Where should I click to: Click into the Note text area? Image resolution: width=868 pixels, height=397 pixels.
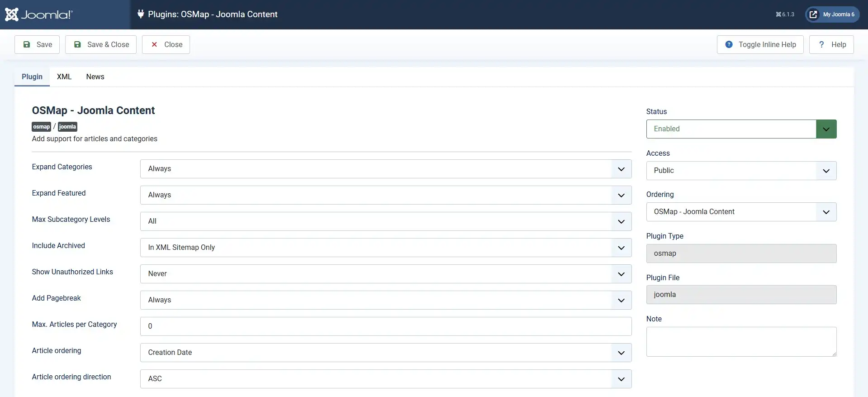[741, 342]
